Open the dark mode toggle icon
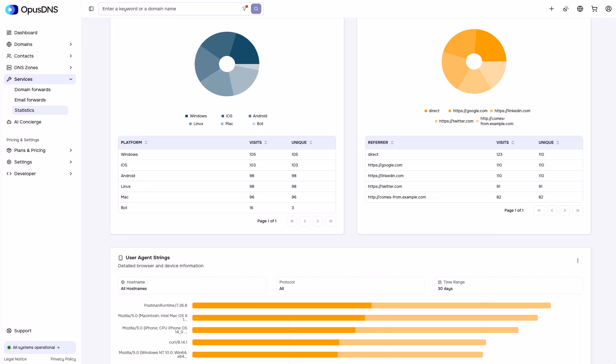The width and height of the screenshot is (616, 364). (x=566, y=9)
